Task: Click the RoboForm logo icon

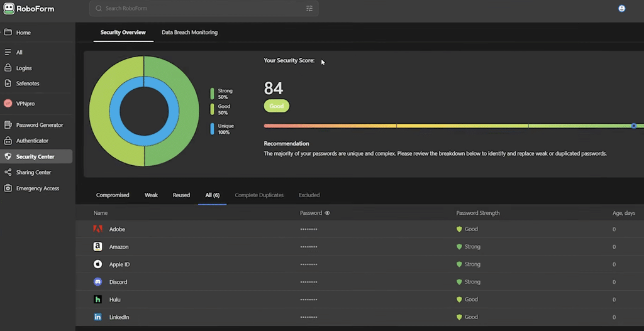Action: (9, 9)
